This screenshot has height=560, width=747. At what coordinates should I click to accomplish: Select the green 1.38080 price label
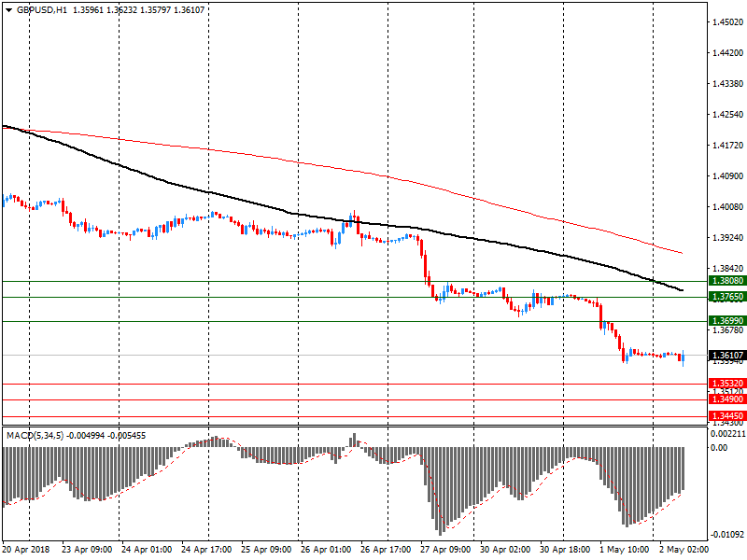point(726,280)
